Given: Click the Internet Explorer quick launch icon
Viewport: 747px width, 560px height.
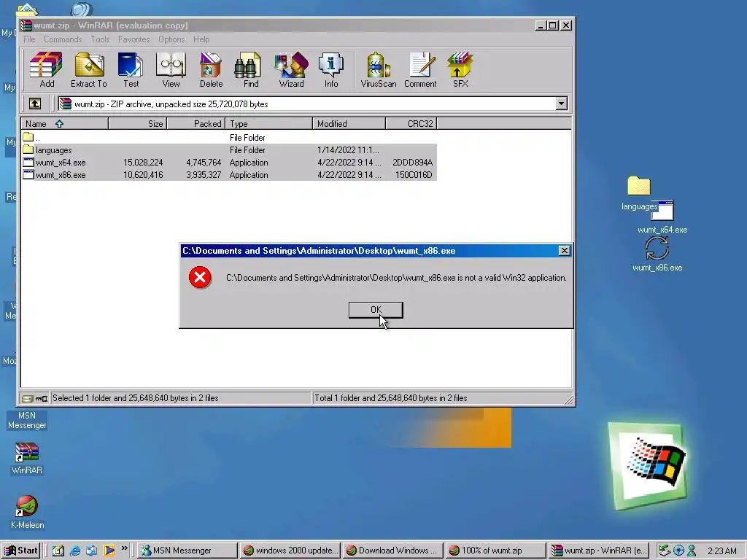Looking at the screenshot, I should 75,551.
